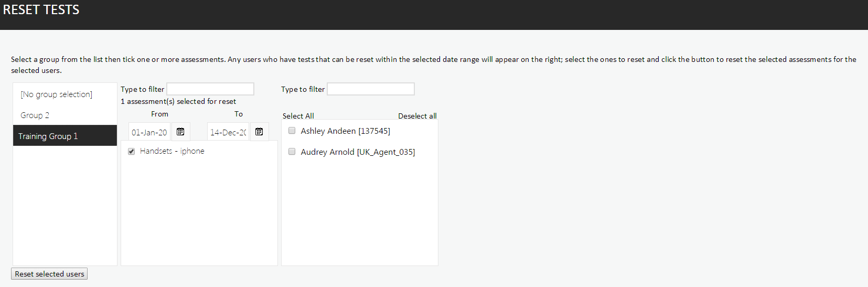Open the To date calendar picker
Screen dimensions: 868x287
click(x=259, y=132)
